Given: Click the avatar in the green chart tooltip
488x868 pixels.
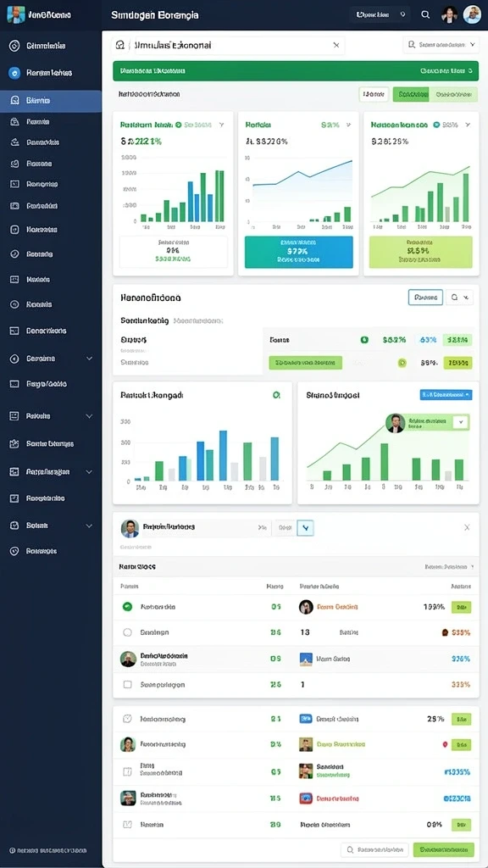Looking at the screenshot, I should point(395,423).
